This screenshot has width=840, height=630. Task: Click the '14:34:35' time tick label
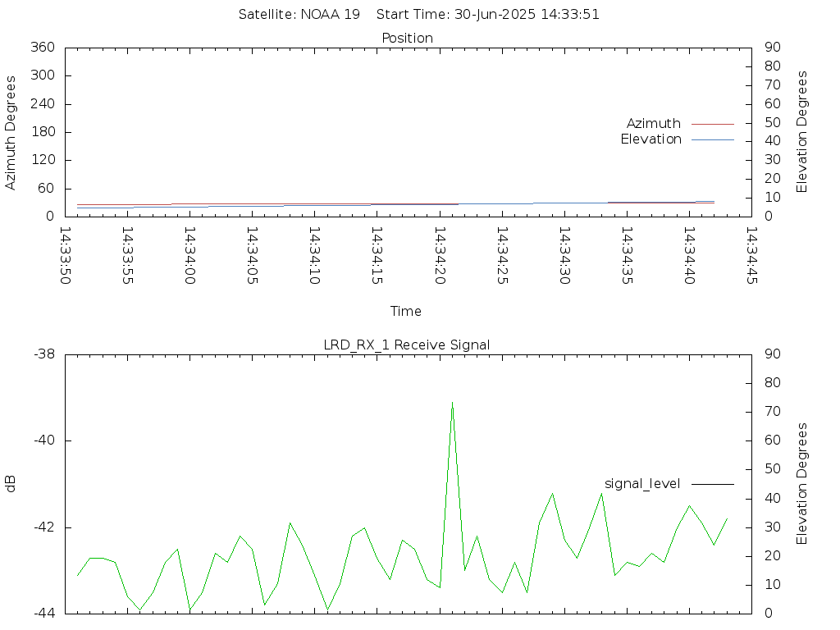627,255
